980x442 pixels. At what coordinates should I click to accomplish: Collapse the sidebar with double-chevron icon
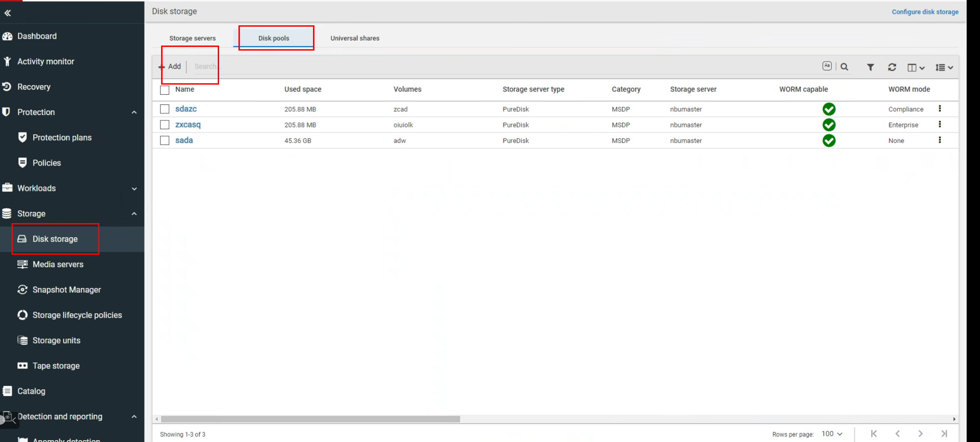click(8, 13)
